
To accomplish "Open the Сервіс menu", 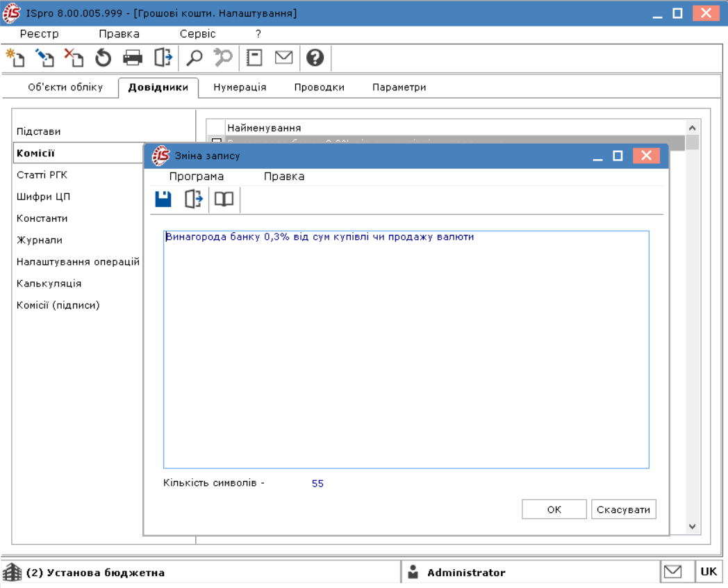I will pyautogui.click(x=198, y=34).
